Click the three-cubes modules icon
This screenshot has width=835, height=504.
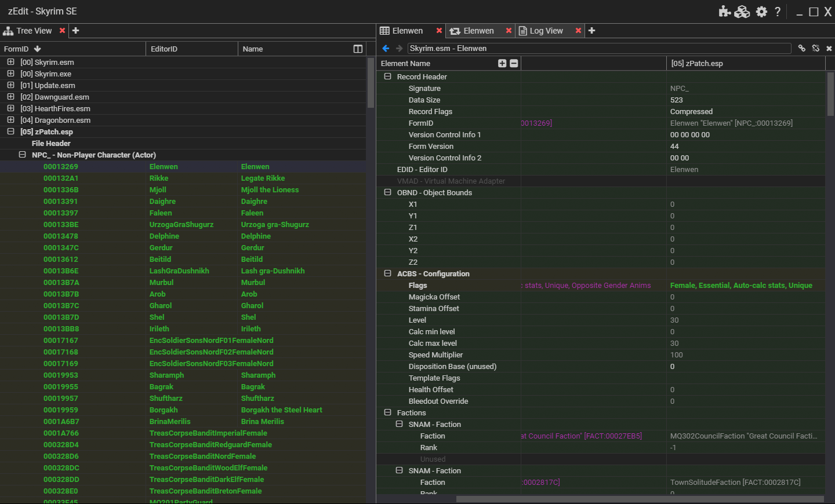[x=742, y=12]
